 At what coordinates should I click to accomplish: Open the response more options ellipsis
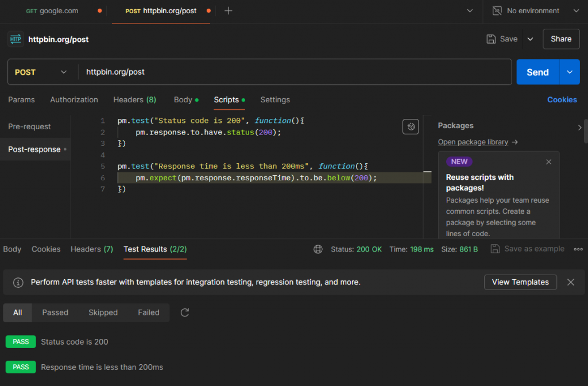[x=578, y=249]
